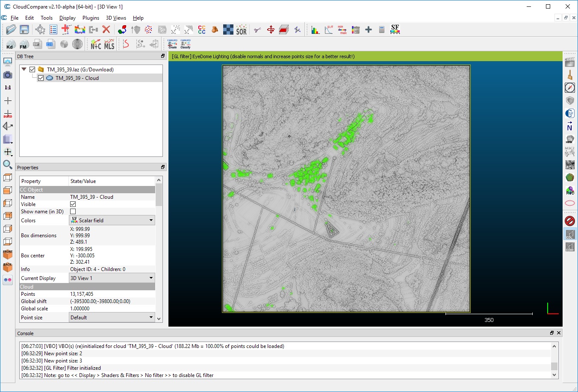The height and width of the screenshot is (392, 578).
Task: Expand the view perspective cube dropdown
Action: [x=8, y=139]
